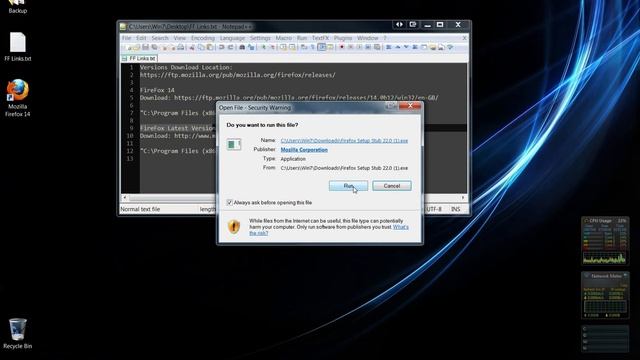Open the TextFX menu
This screenshot has height=360, width=640.
[x=320, y=38]
